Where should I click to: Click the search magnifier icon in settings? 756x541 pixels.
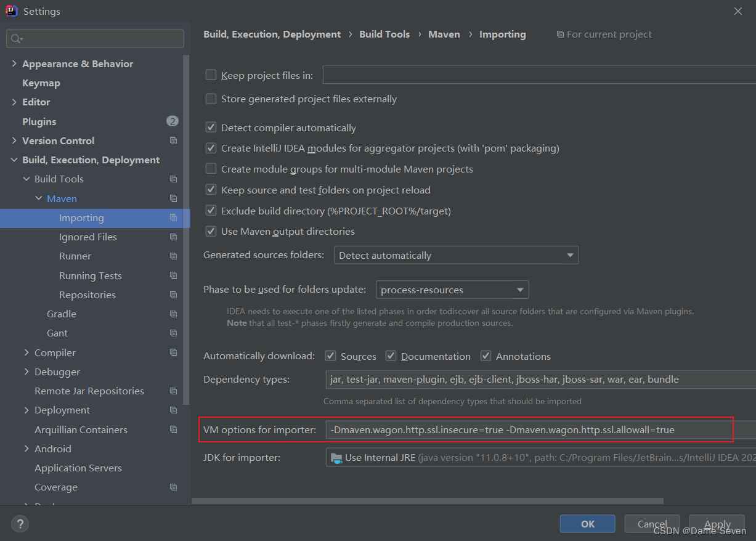click(16, 39)
